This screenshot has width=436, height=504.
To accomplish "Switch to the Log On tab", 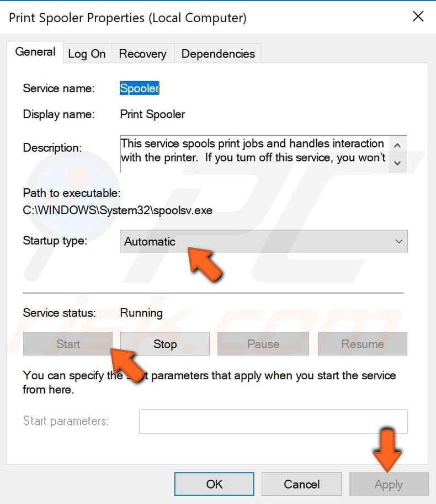I will 87,54.
